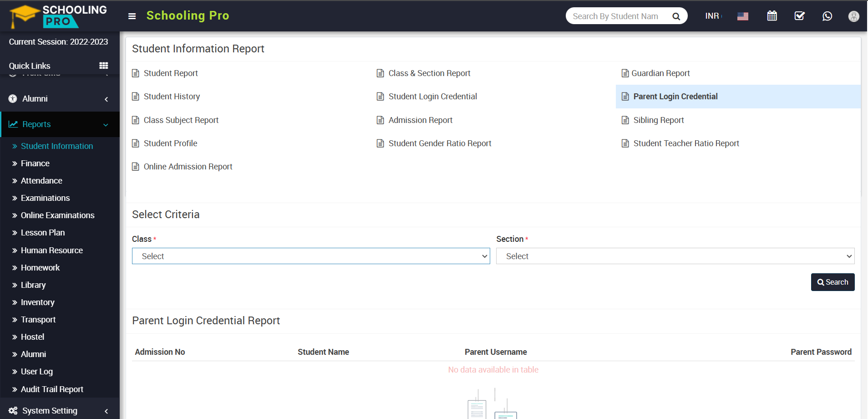Open Online Admission Report link text
This screenshot has width=868, height=419.
pos(188,167)
